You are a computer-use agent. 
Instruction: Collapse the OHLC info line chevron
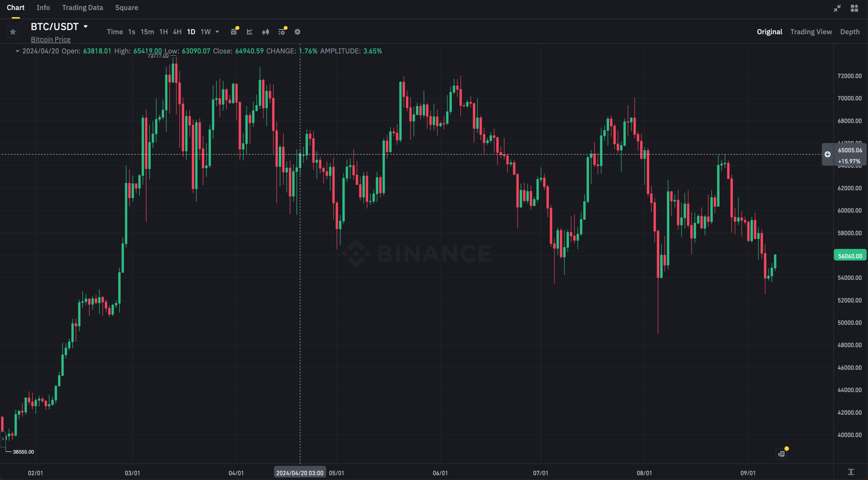(17, 51)
